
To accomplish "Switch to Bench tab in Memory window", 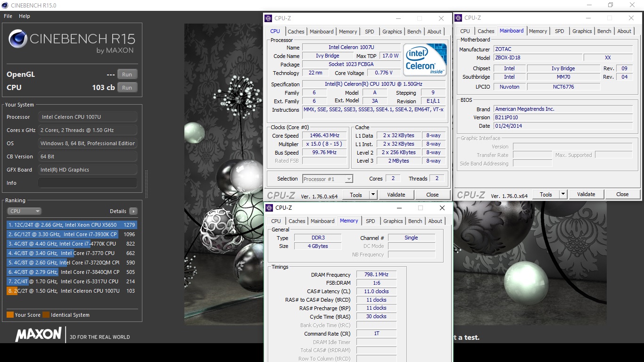I will pos(415,221).
